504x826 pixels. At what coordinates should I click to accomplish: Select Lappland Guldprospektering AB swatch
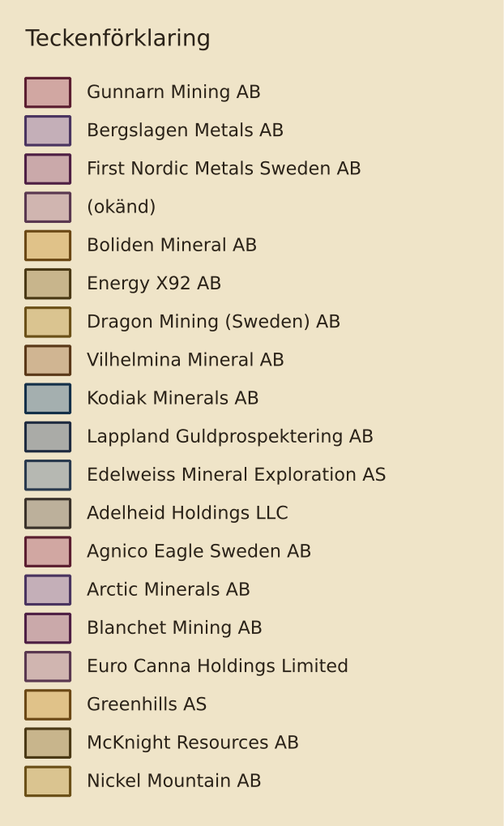tap(48, 437)
